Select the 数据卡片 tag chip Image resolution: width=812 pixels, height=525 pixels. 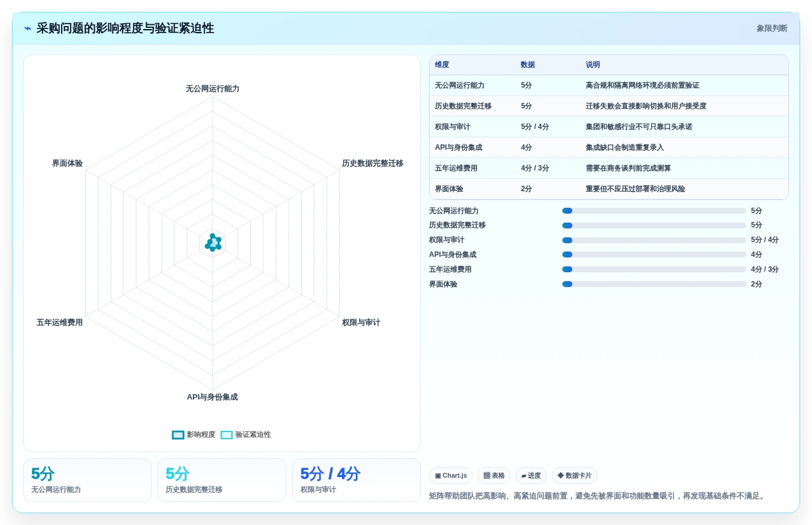[575, 475]
